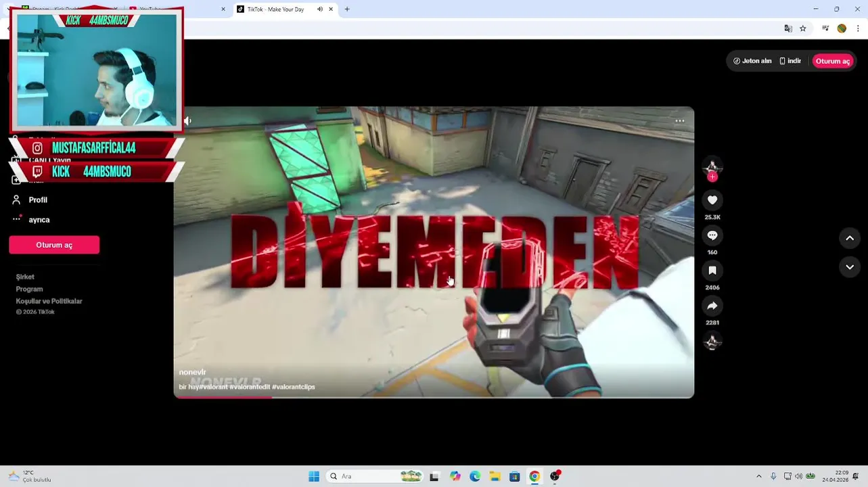Go to next video with down chevron
This screenshot has height=487, width=868.
(850, 267)
